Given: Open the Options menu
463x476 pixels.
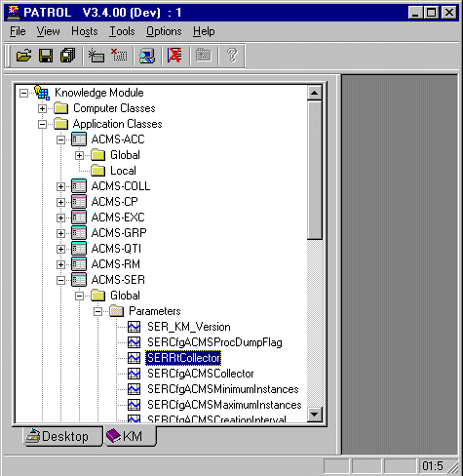Looking at the screenshot, I should coord(164,31).
